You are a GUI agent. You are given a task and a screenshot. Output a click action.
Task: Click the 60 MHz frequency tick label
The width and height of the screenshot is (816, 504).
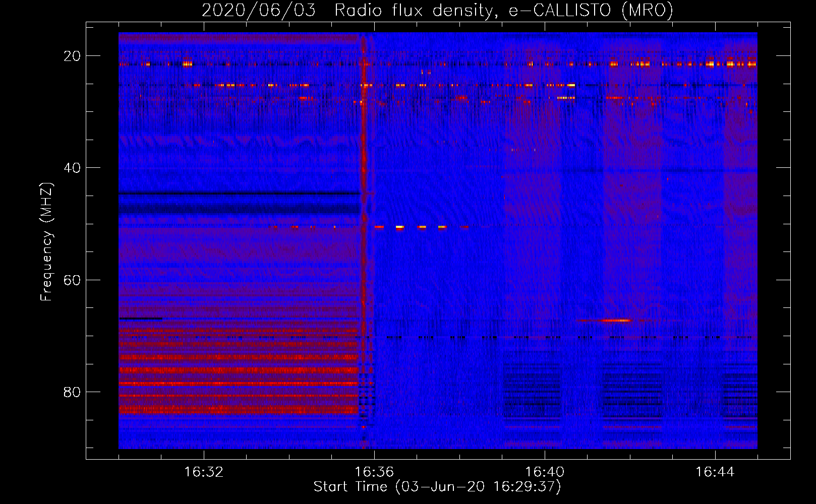coord(72,280)
